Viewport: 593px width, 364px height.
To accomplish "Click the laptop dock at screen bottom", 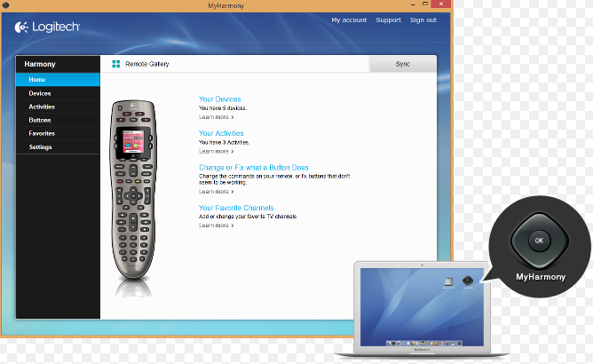I will 423,344.
